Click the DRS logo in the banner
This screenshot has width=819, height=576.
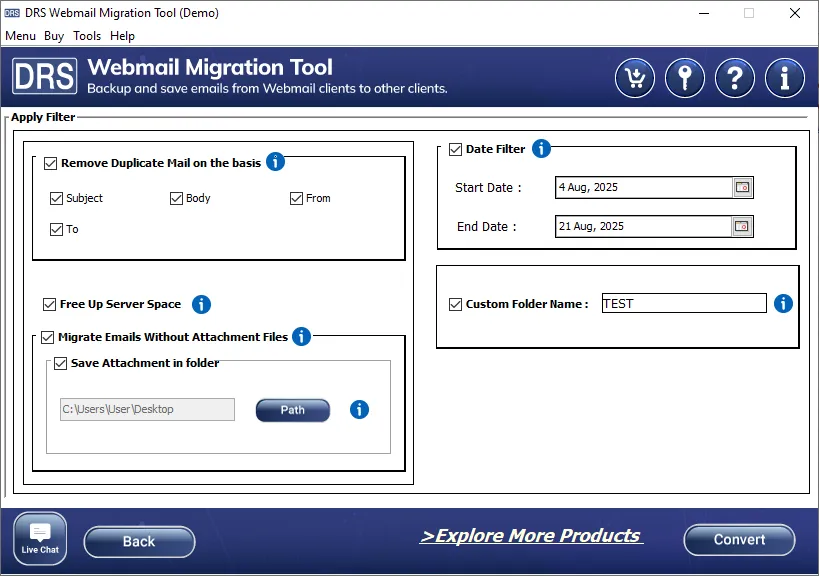(x=45, y=76)
